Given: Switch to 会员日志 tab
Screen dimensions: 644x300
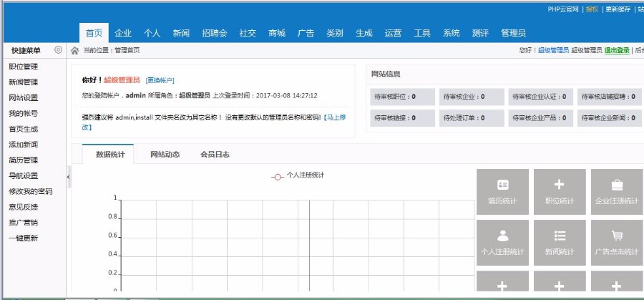Looking at the screenshot, I should [x=215, y=155].
